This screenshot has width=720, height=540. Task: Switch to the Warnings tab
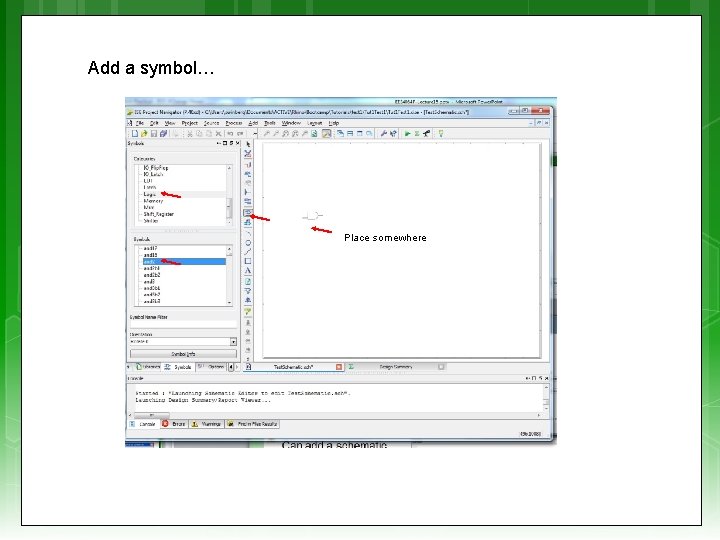(207, 424)
